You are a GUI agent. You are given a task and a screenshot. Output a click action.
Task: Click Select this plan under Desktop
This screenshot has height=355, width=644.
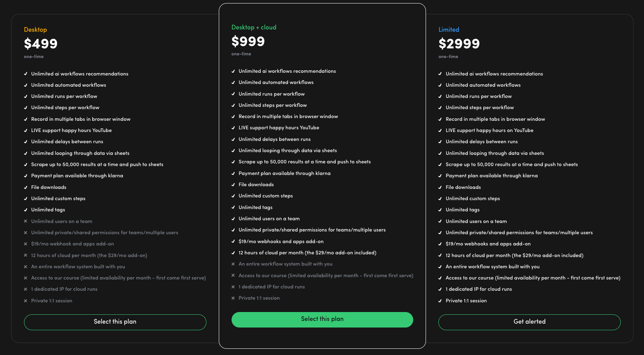[x=115, y=322]
